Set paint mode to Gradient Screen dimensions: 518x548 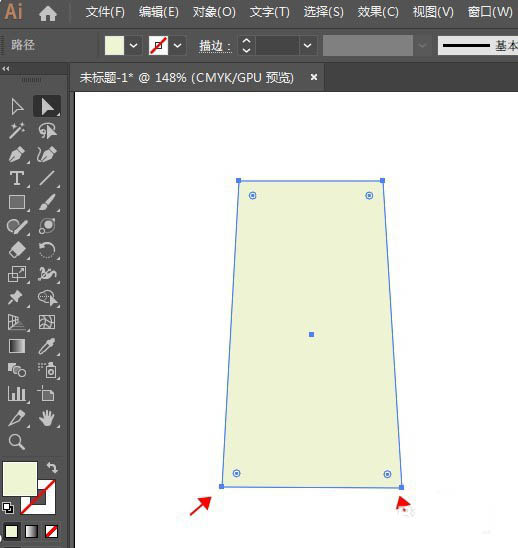[x=31, y=532]
